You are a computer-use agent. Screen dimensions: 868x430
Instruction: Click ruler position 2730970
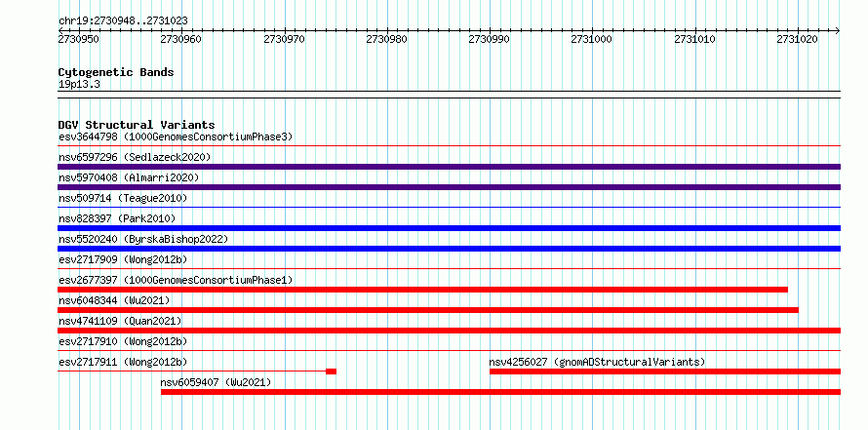click(284, 39)
